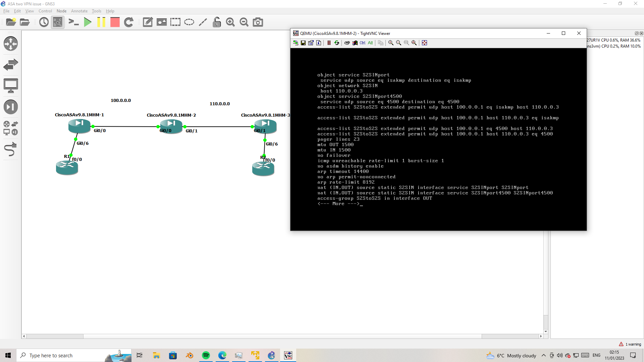Reload all nodes in the topology
The height and width of the screenshot is (362, 644).
coord(129,22)
